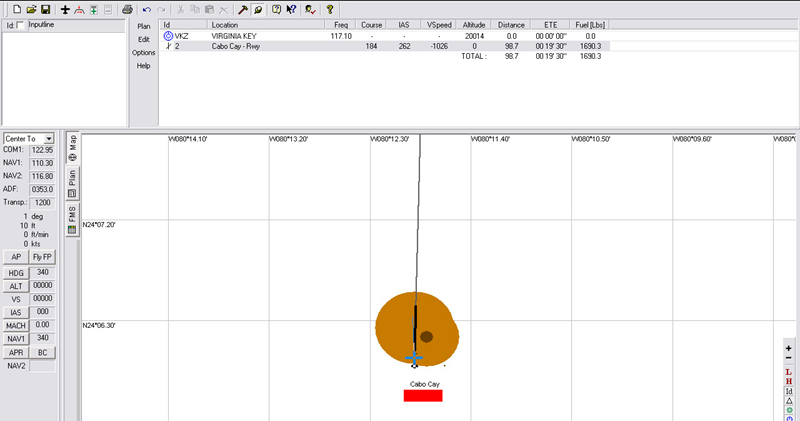Open the Options menu
800x421 pixels.
tap(144, 52)
